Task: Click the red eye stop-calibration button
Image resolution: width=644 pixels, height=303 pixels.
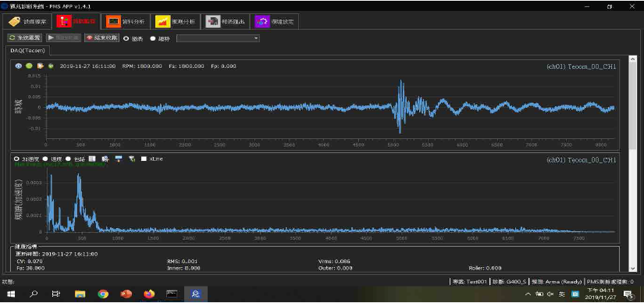Action: click(101, 37)
